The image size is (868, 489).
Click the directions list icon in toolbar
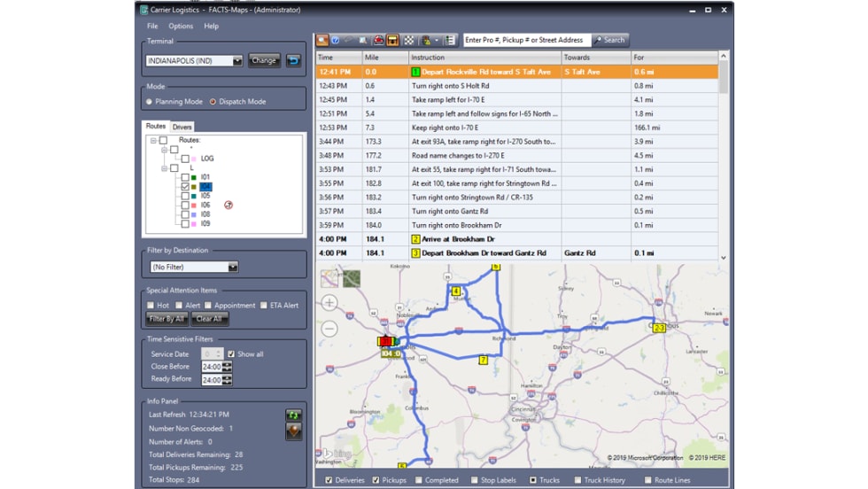tap(450, 40)
